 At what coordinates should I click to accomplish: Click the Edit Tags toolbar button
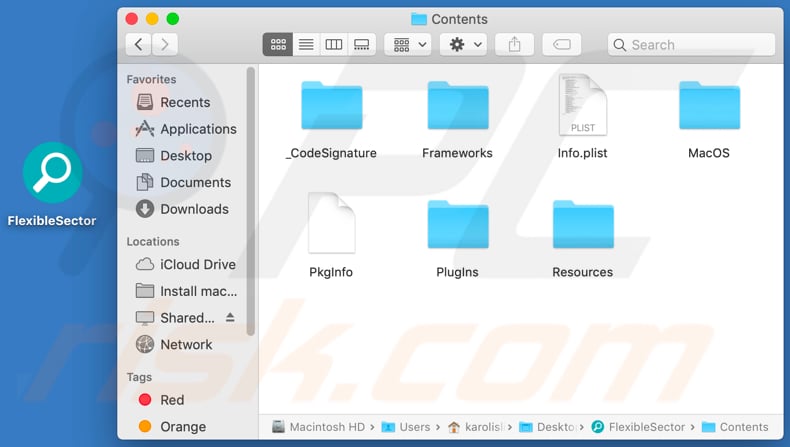(562, 45)
